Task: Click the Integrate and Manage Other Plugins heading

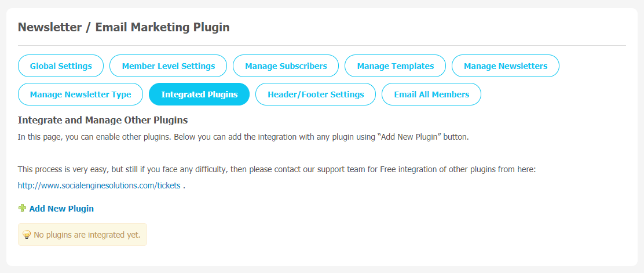Action: coord(103,120)
